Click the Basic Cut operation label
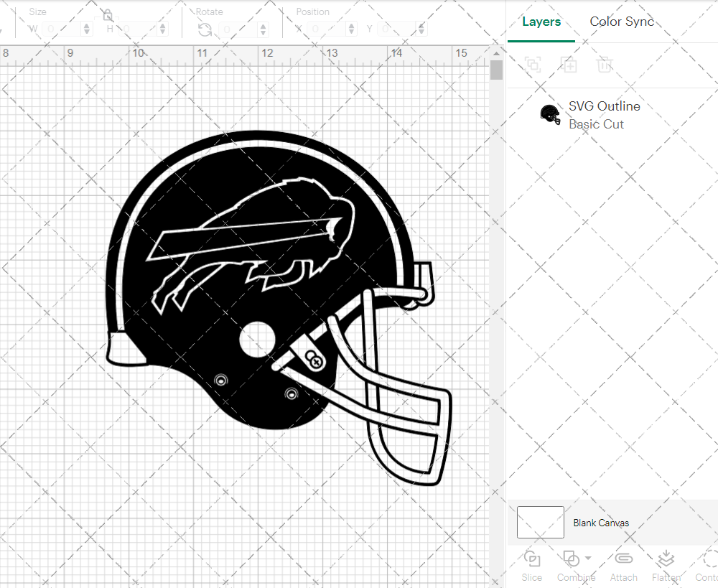This screenshot has width=718, height=588. (596, 124)
